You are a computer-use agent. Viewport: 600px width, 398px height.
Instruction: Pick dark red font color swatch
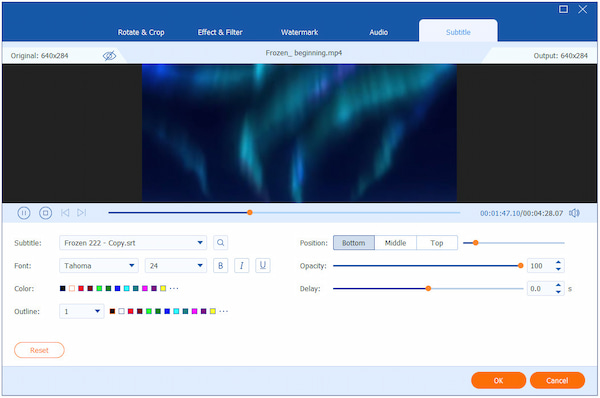[x=90, y=288]
